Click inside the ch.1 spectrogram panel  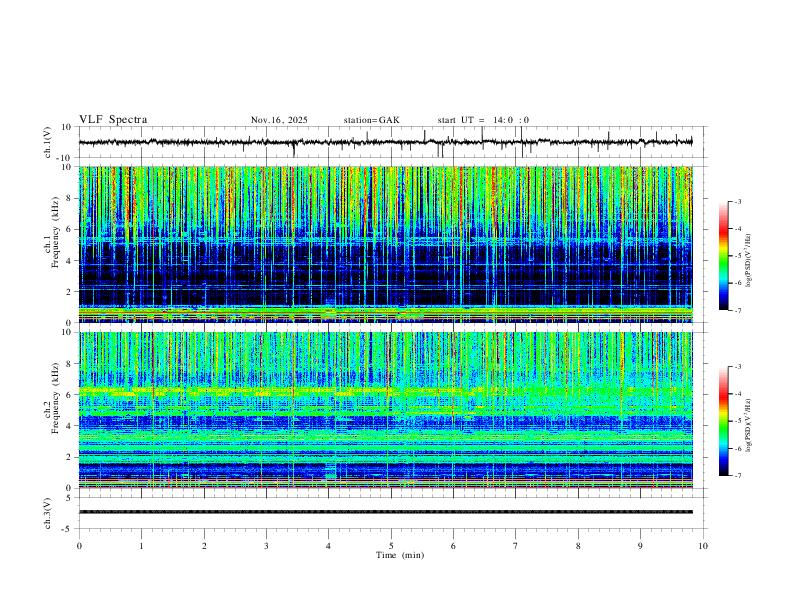click(385, 244)
